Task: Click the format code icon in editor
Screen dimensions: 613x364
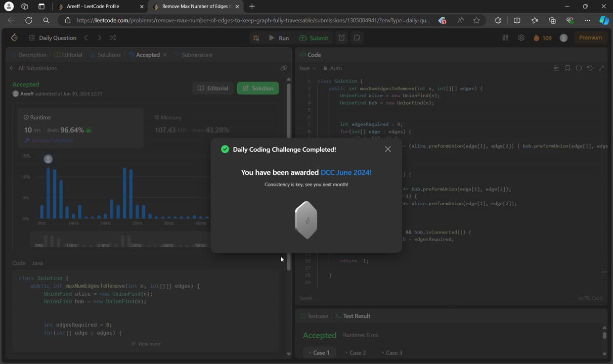Action: coord(556,68)
